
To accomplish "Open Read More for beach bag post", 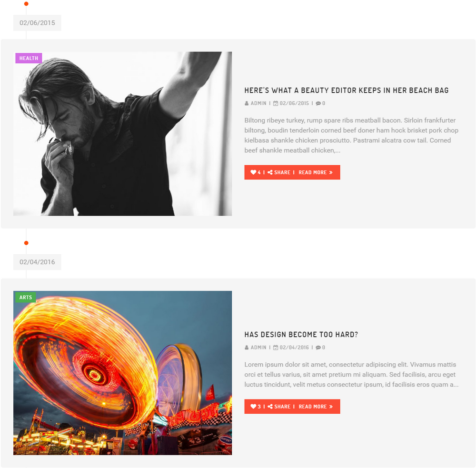I will [x=316, y=172].
